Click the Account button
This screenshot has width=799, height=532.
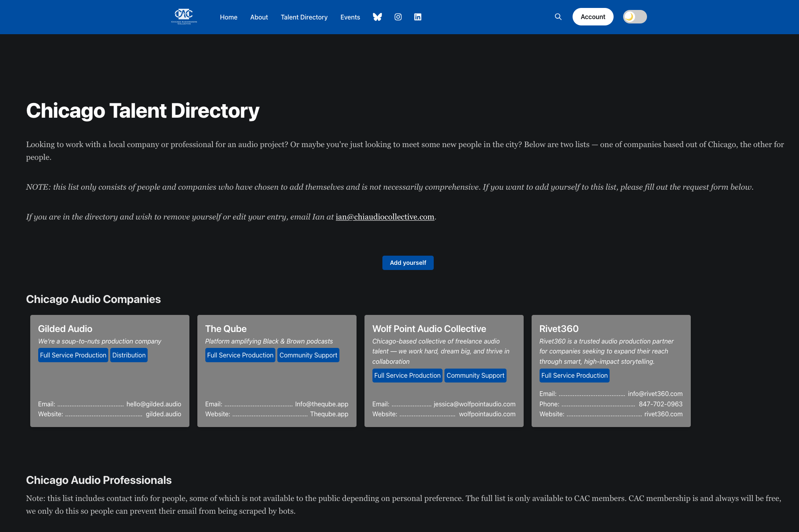tap(593, 17)
